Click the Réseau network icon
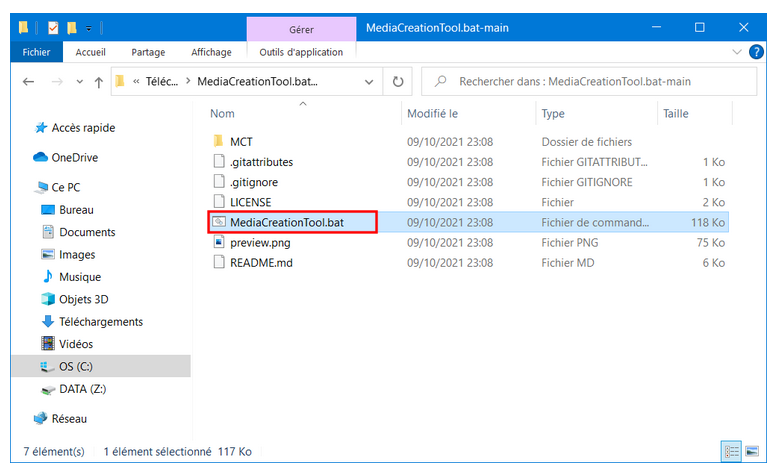 tap(41, 418)
